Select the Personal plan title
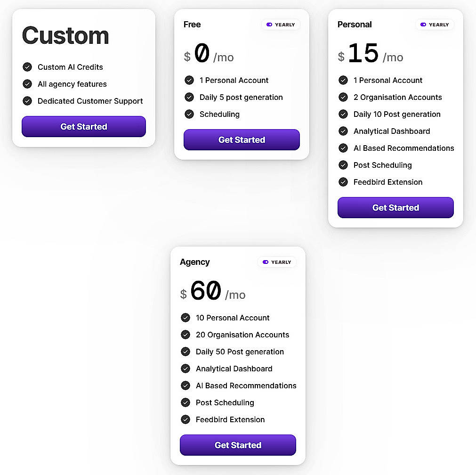 pos(354,24)
